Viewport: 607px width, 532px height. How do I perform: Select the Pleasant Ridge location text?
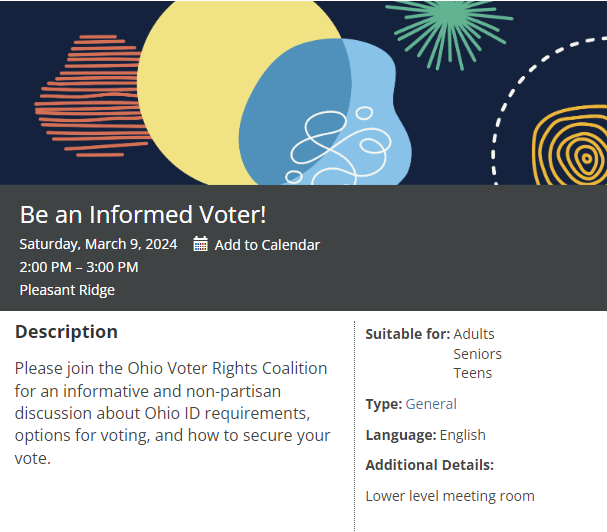click(x=67, y=290)
